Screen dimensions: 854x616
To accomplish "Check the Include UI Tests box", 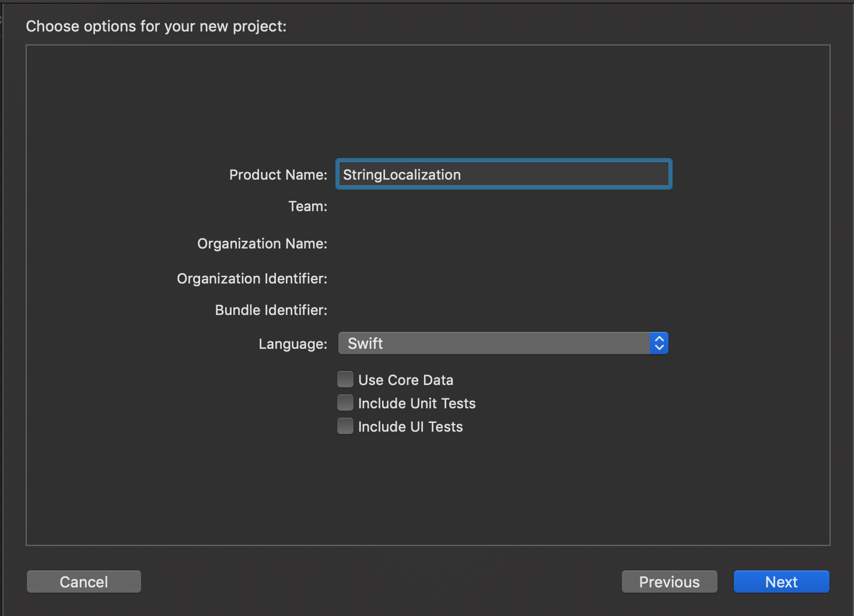I will coord(345,426).
